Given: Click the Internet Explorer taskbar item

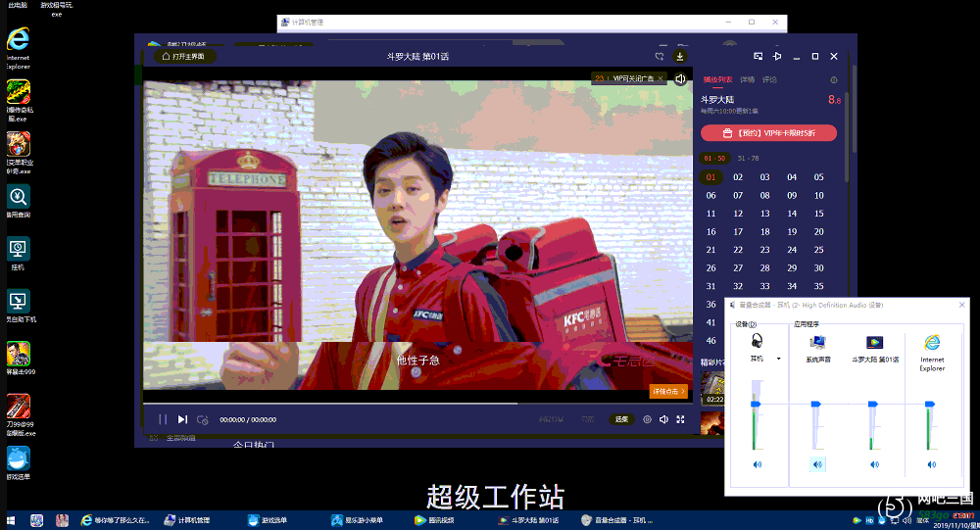Looking at the screenshot, I should [116, 520].
